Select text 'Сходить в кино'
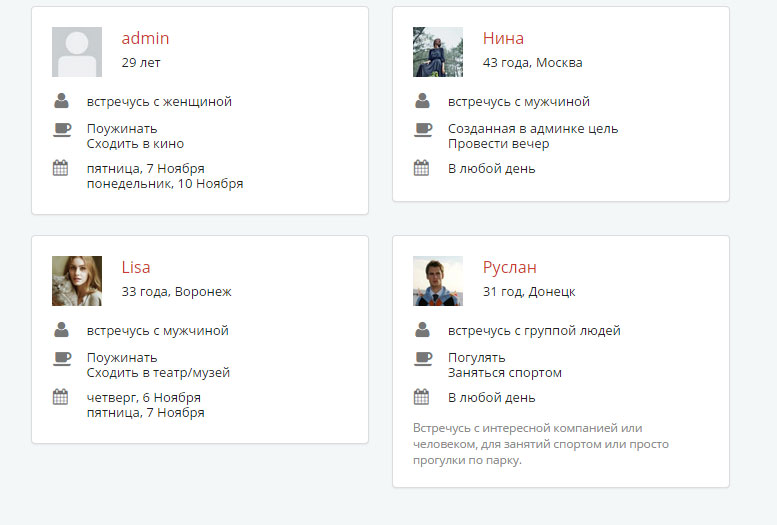This screenshot has height=525, width=777. [135, 144]
